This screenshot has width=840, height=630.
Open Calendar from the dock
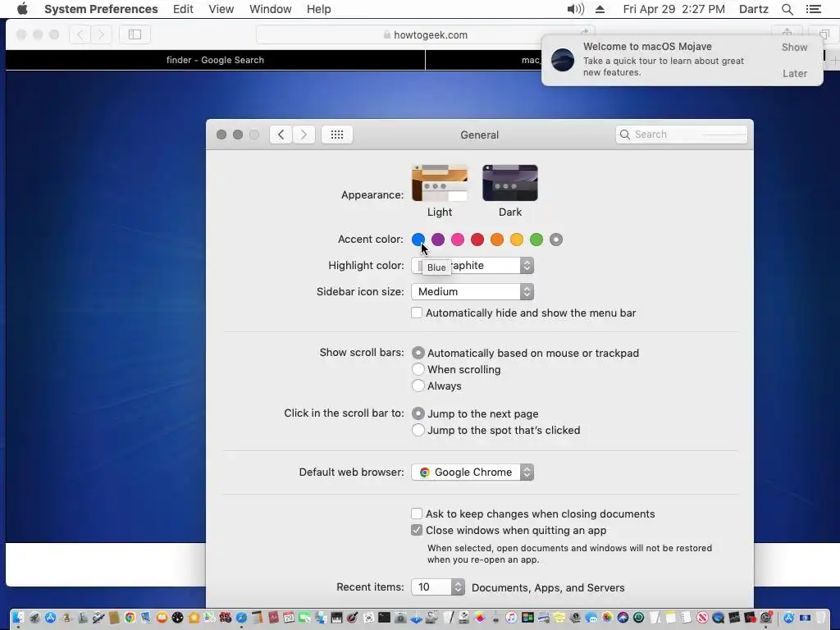point(289,618)
